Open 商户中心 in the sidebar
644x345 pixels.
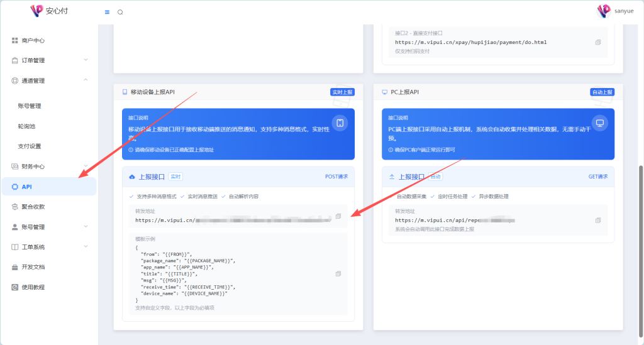[x=33, y=40]
